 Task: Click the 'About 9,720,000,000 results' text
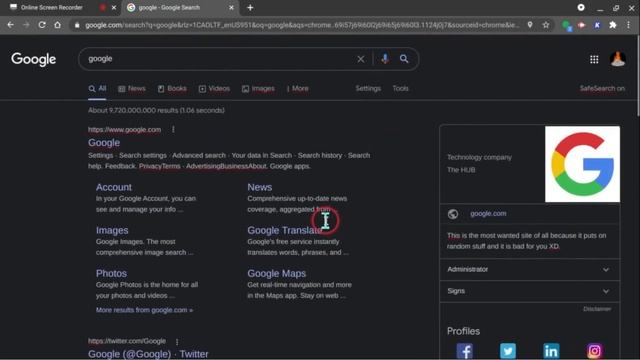click(156, 110)
